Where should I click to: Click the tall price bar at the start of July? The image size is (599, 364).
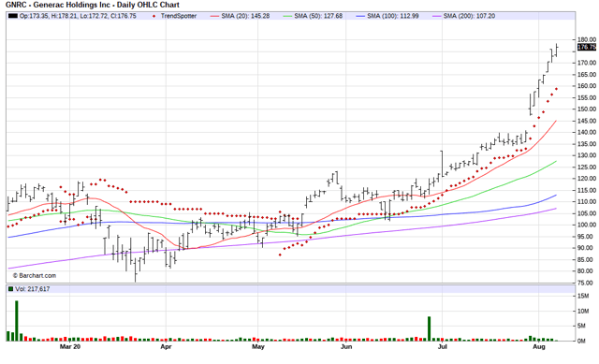click(x=442, y=164)
